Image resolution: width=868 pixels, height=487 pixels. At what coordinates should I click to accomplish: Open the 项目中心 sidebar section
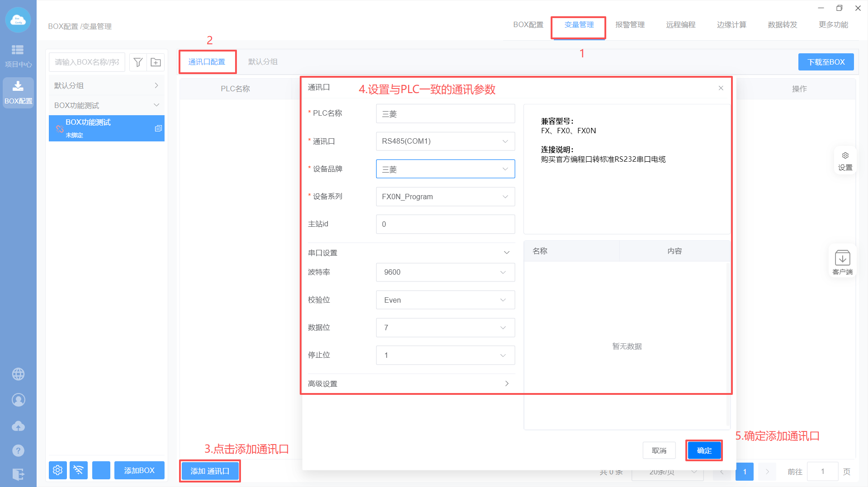point(18,56)
